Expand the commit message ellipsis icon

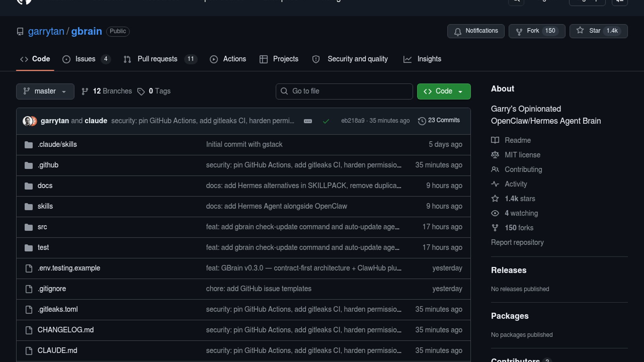308,121
